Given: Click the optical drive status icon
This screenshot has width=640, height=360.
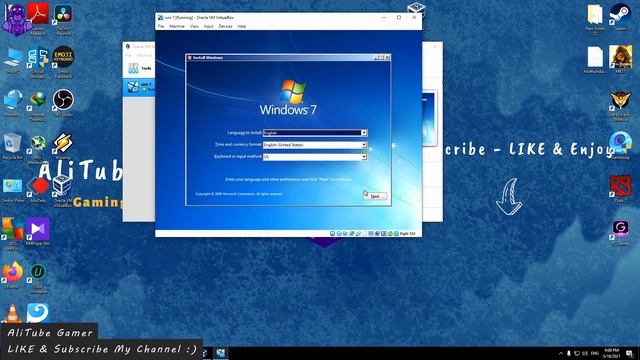Looking at the screenshot, I should click(339, 233).
